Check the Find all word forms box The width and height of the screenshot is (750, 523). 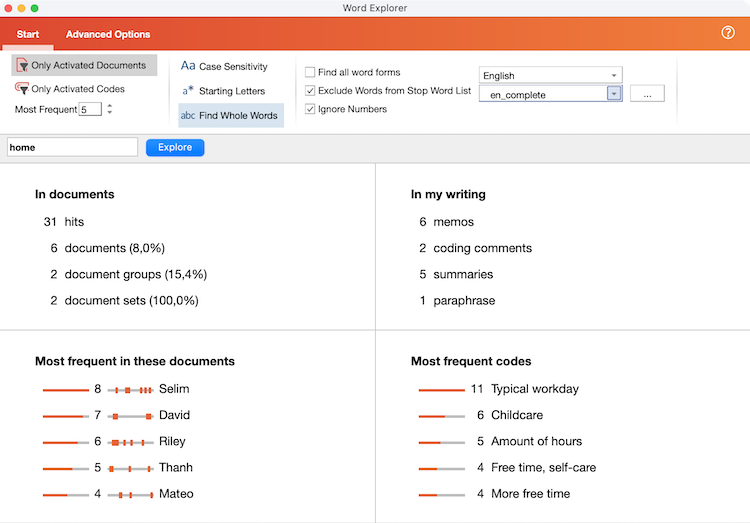310,72
